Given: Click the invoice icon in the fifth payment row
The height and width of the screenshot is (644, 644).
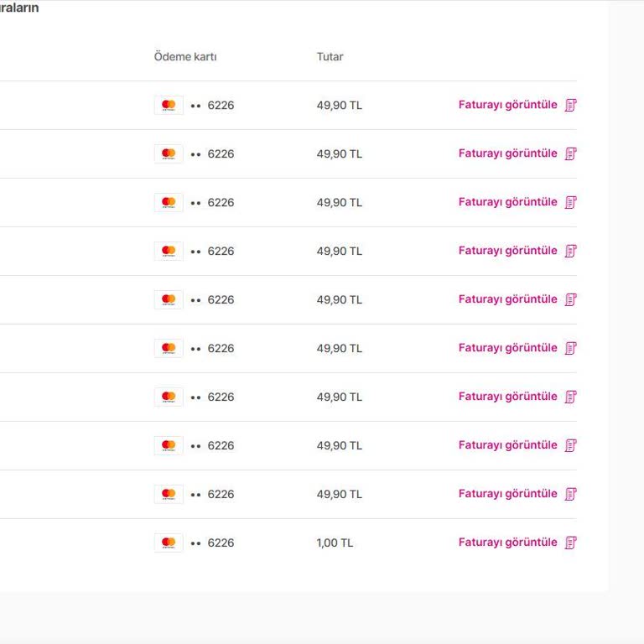Looking at the screenshot, I should pyautogui.click(x=571, y=299).
